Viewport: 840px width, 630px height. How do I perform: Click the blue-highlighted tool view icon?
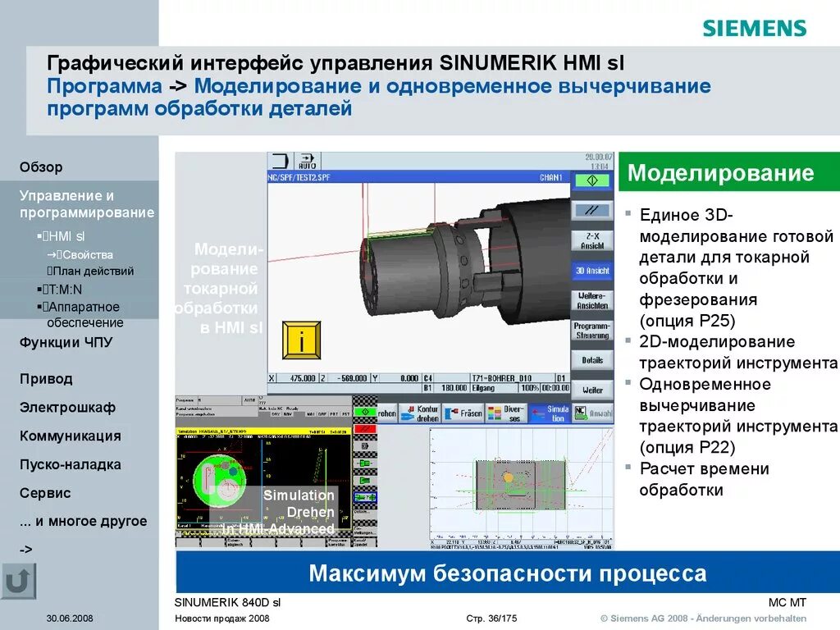(365, 498)
